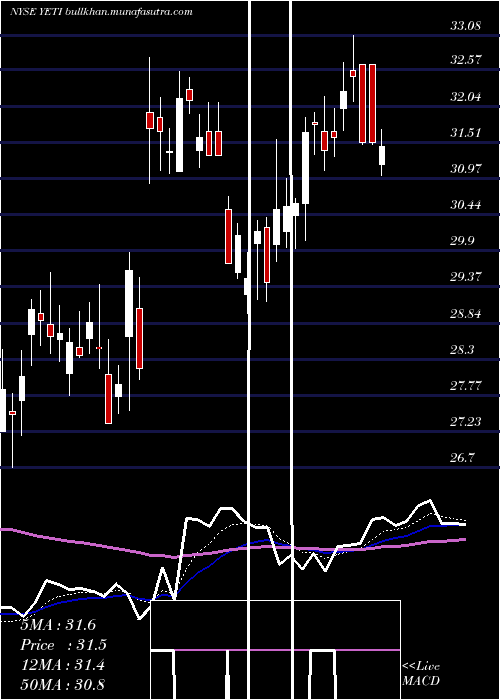Select the 31.51 price axis label
The width and height of the screenshot is (500, 700).
[465, 133]
